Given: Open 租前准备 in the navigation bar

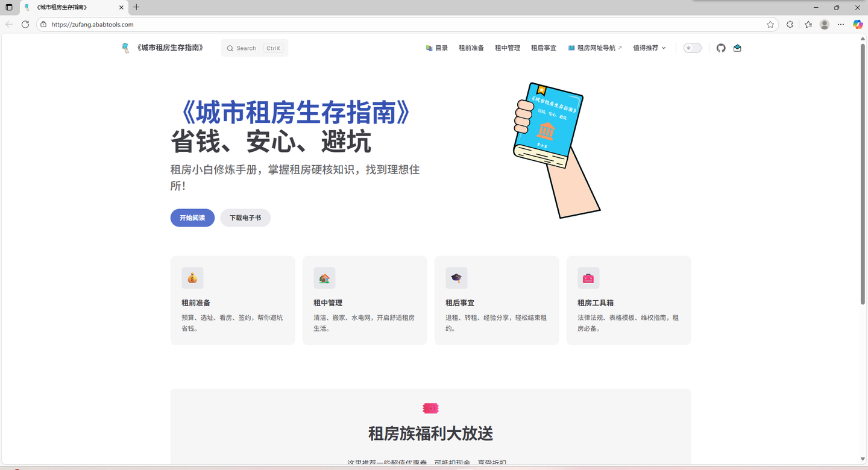Looking at the screenshot, I should click(471, 48).
